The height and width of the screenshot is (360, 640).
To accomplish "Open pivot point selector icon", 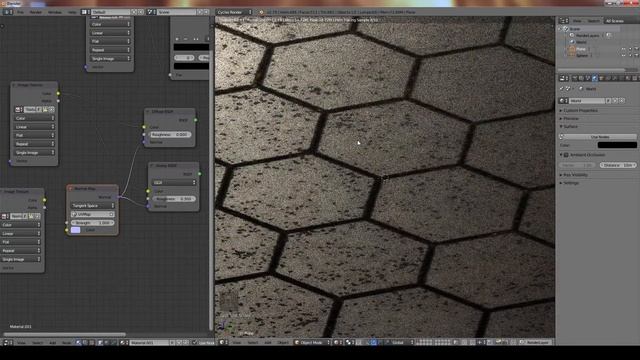I will click(349, 342).
